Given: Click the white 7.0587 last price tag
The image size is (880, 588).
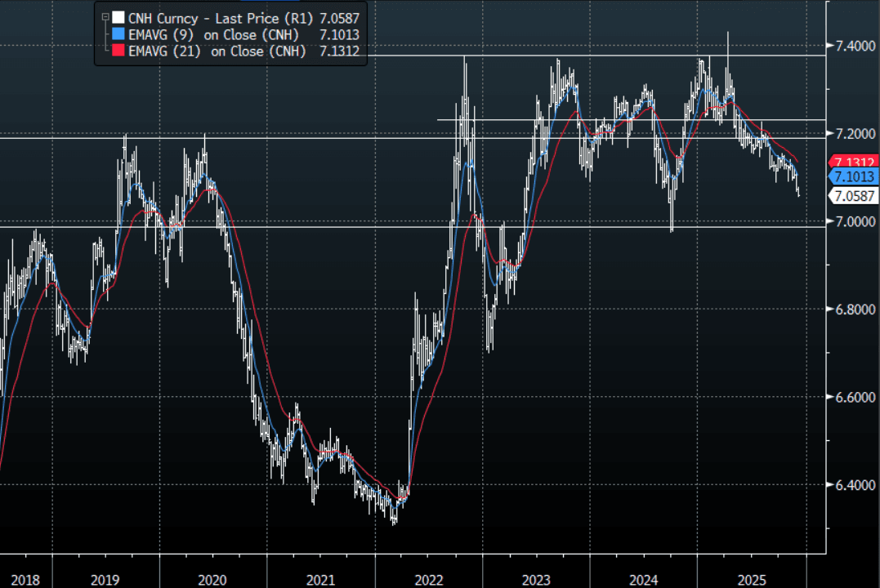Looking at the screenshot, I should 855,195.
